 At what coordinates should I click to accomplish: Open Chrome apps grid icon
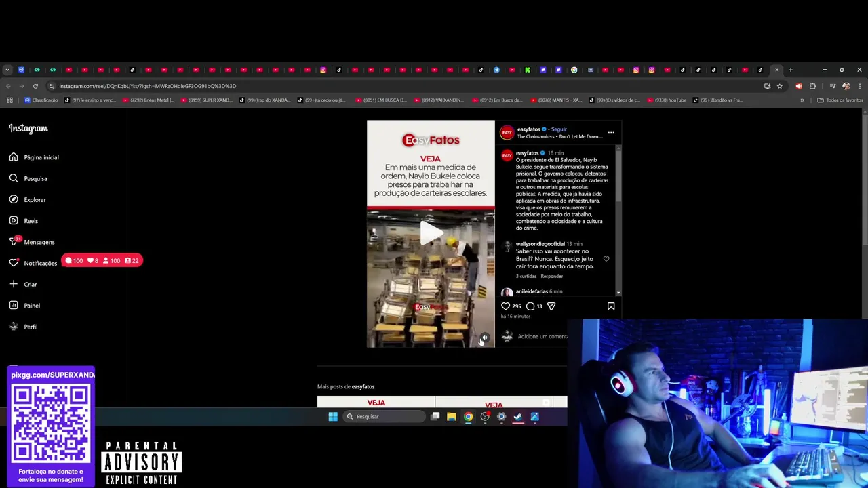(9, 100)
